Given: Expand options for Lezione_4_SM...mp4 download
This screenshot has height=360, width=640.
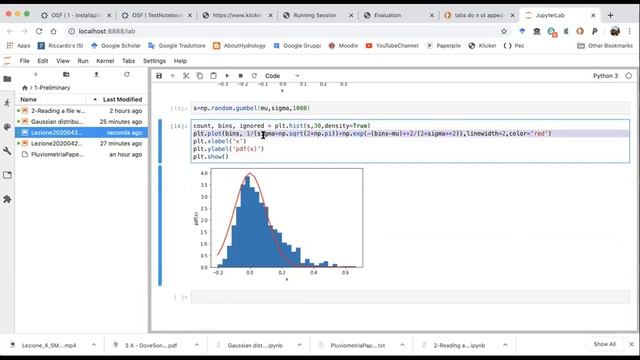Looking at the screenshot, I should click(93, 345).
